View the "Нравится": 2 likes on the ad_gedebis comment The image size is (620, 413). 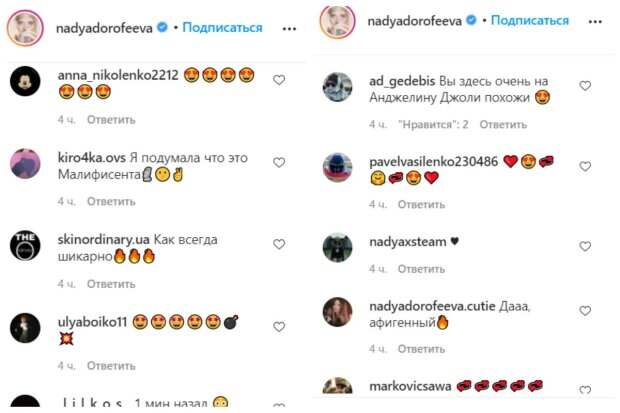[x=433, y=125]
